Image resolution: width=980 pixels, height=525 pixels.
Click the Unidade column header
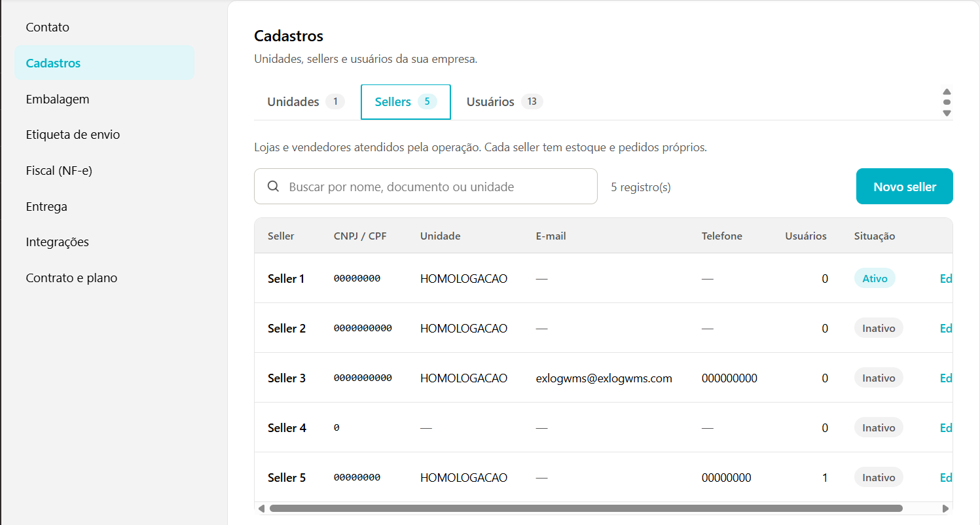[x=441, y=236]
